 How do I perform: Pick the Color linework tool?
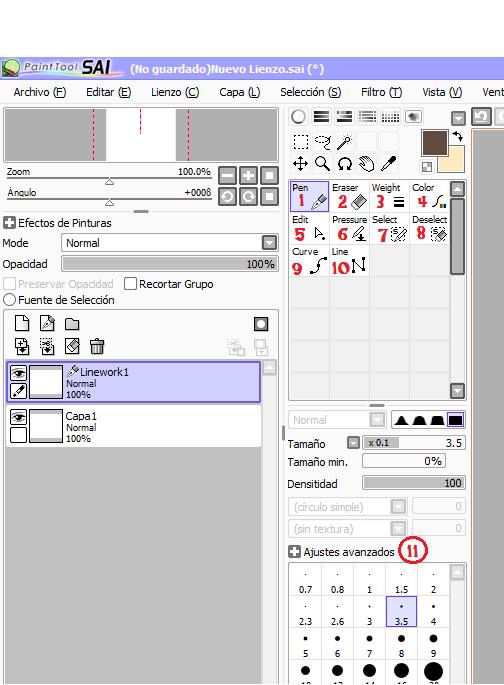[429, 197]
